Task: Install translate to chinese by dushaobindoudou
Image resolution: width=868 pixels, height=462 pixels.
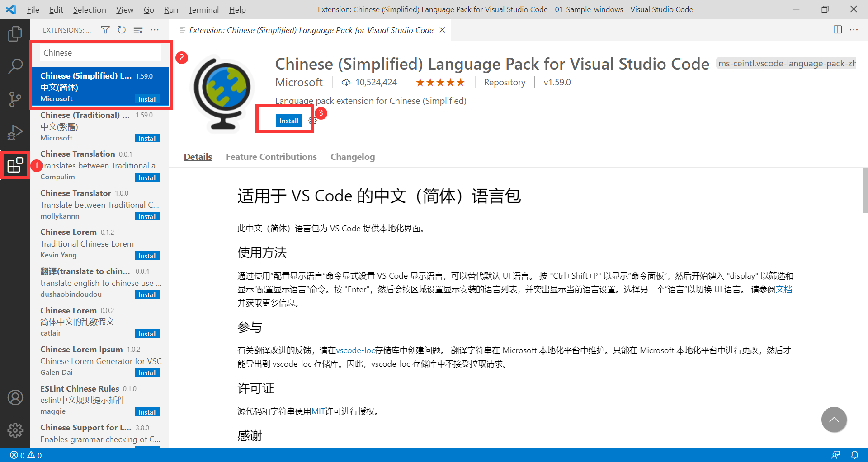Action: coord(147,294)
